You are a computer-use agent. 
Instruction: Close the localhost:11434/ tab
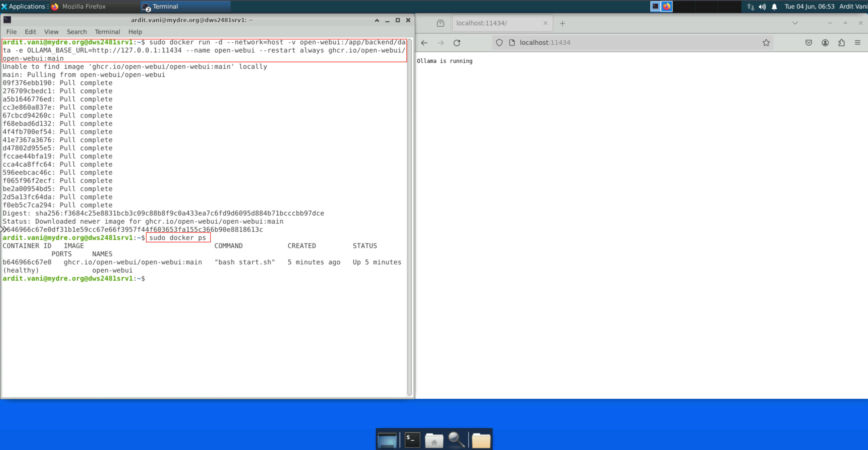pos(545,23)
